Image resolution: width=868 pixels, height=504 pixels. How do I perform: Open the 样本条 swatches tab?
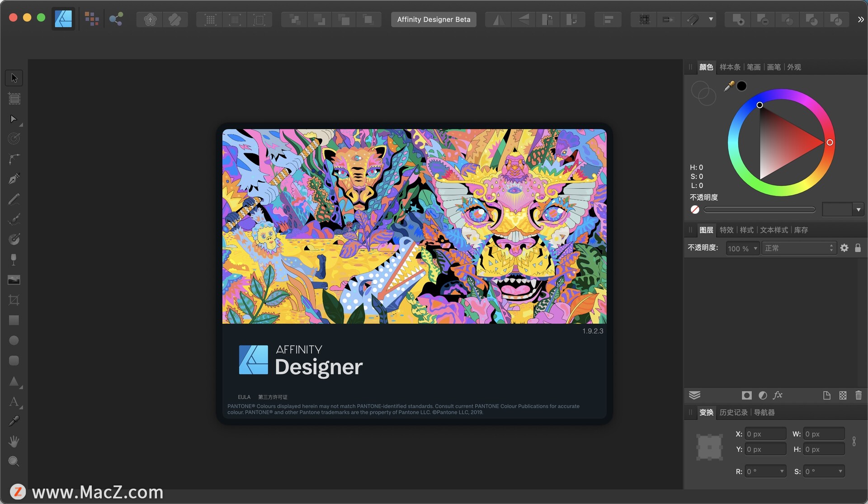(x=730, y=67)
